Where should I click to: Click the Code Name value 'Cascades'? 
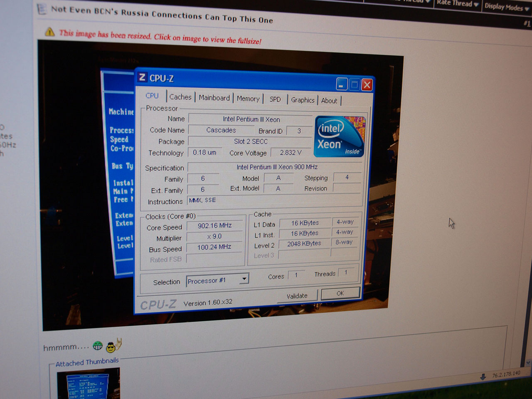[221, 130]
